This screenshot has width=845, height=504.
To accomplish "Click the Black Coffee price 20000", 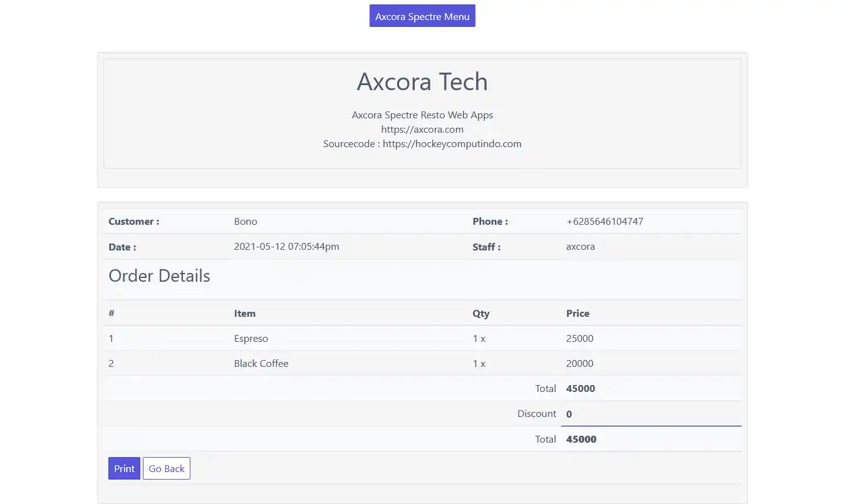I will 579,364.
